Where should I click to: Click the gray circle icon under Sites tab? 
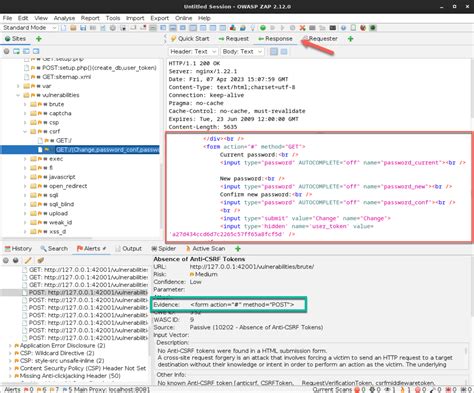coord(6,51)
